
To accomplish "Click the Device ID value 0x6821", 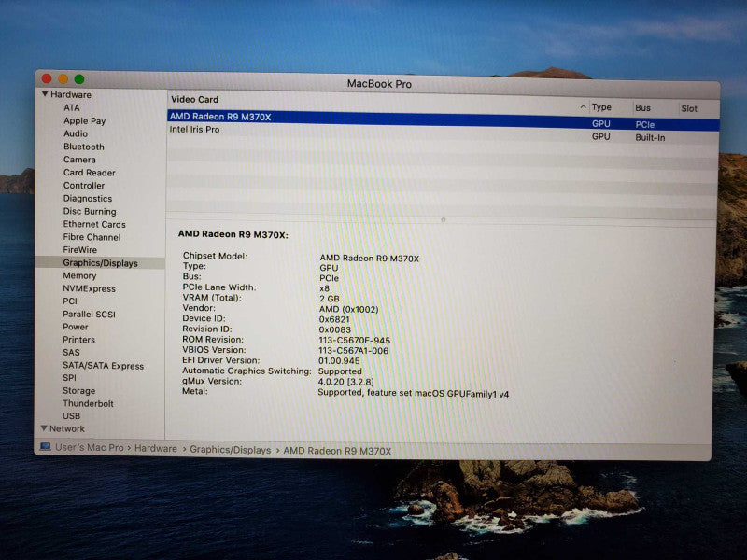I will [x=334, y=319].
